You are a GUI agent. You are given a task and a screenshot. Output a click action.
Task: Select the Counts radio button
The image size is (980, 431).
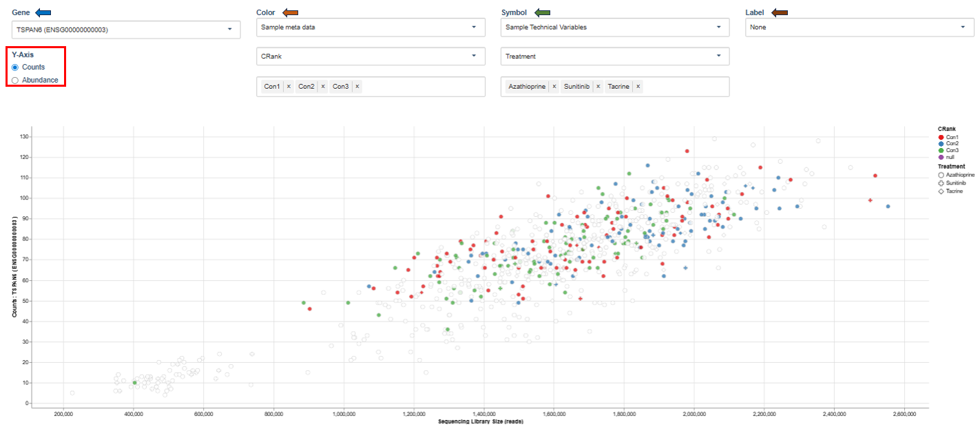(14, 67)
